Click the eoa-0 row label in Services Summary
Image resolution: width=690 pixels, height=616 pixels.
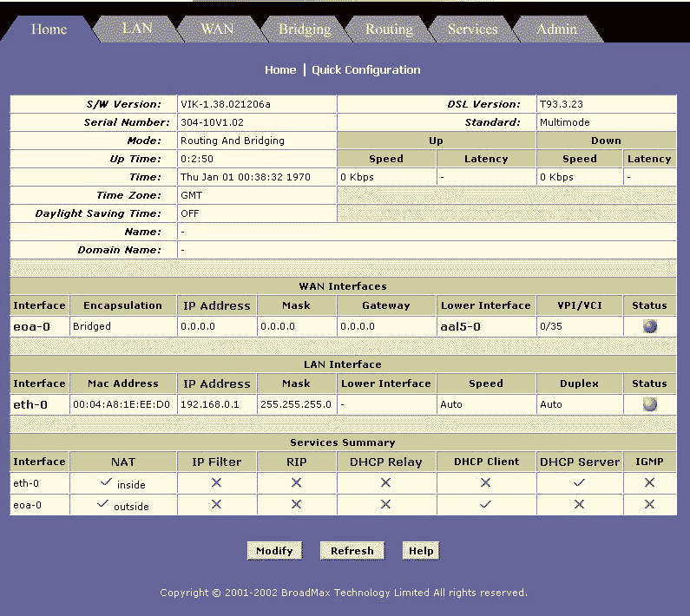click(x=27, y=505)
